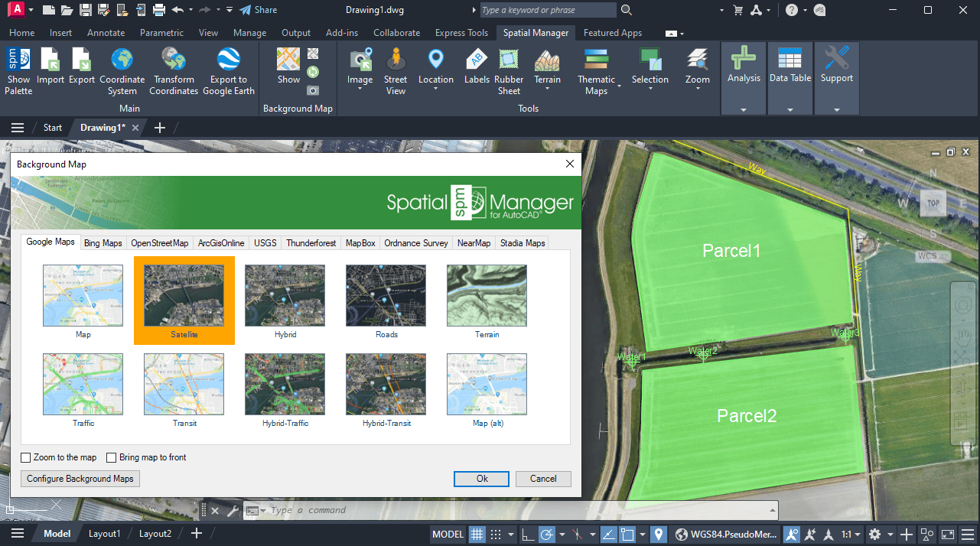Expand the Terrain dropdown
The width and height of the screenshot is (980, 546).
coord(547,89)
